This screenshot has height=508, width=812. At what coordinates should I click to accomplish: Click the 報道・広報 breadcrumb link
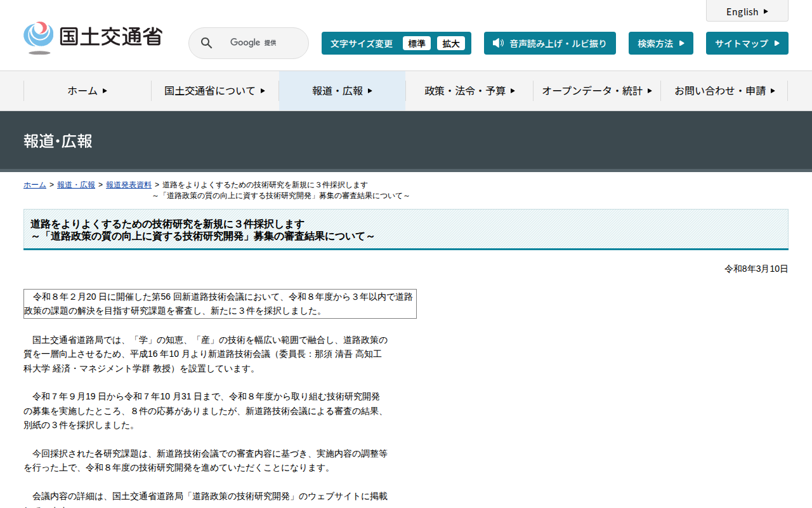76,185
